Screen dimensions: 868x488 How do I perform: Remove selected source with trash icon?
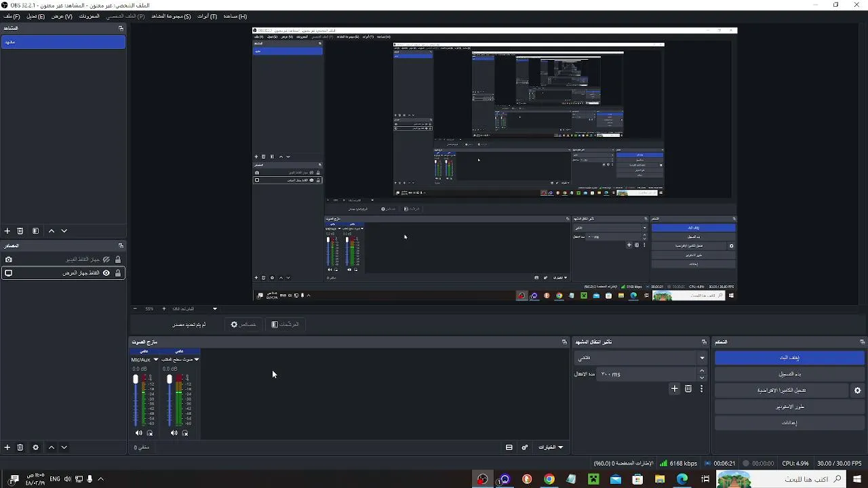click(20, 447)
